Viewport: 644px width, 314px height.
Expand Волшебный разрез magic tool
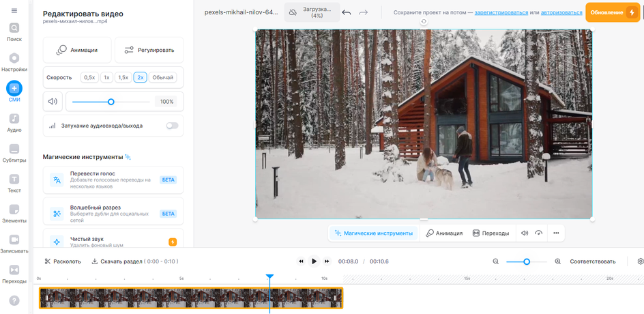click(x=113, y=213)
